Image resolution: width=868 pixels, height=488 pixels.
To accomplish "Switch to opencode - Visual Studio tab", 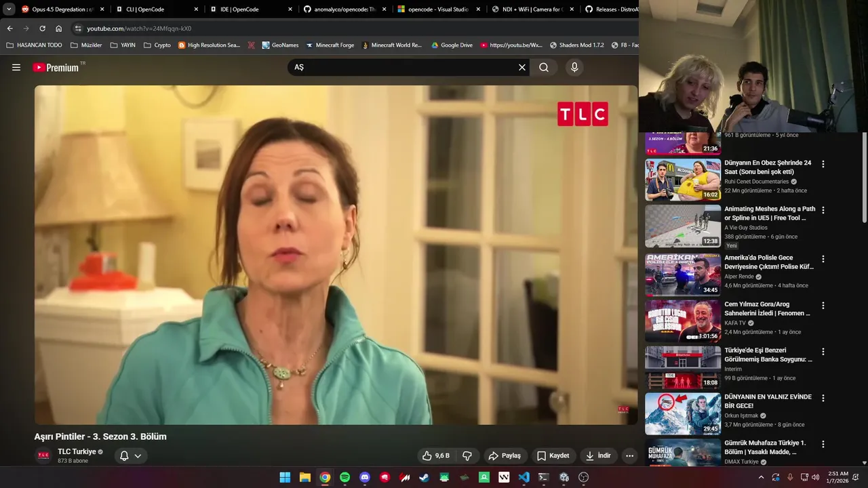I will [438, 9].
